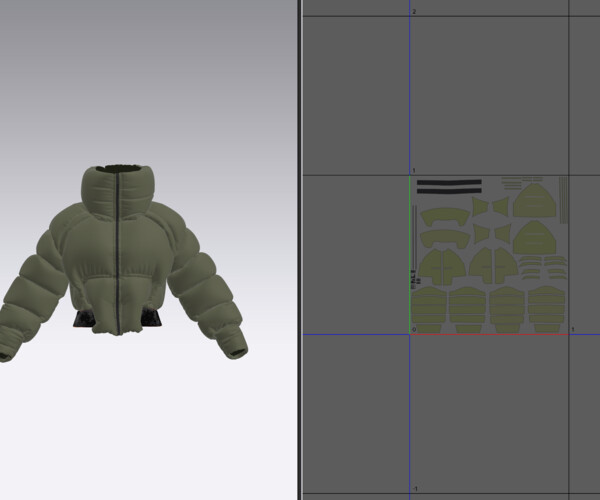Click the divider between 3D view and UV editor
This screenshot has height=500, width=600.
(300, 250)
